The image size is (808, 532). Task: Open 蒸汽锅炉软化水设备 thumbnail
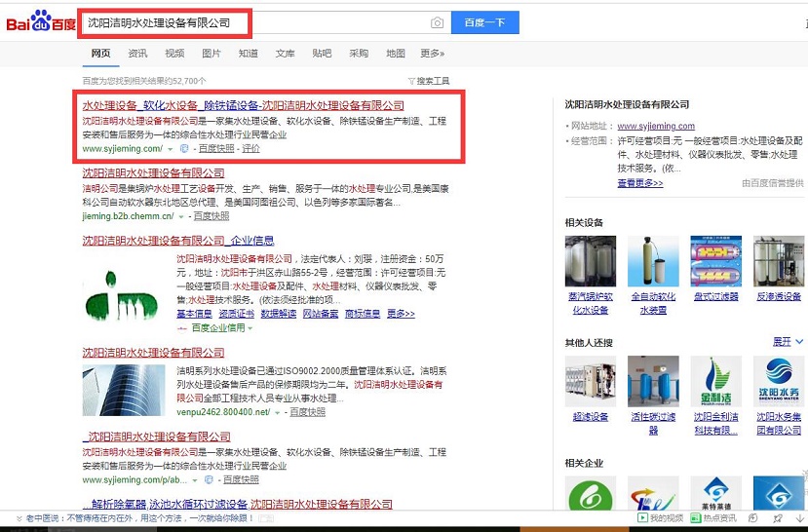(x=591, y=261)
